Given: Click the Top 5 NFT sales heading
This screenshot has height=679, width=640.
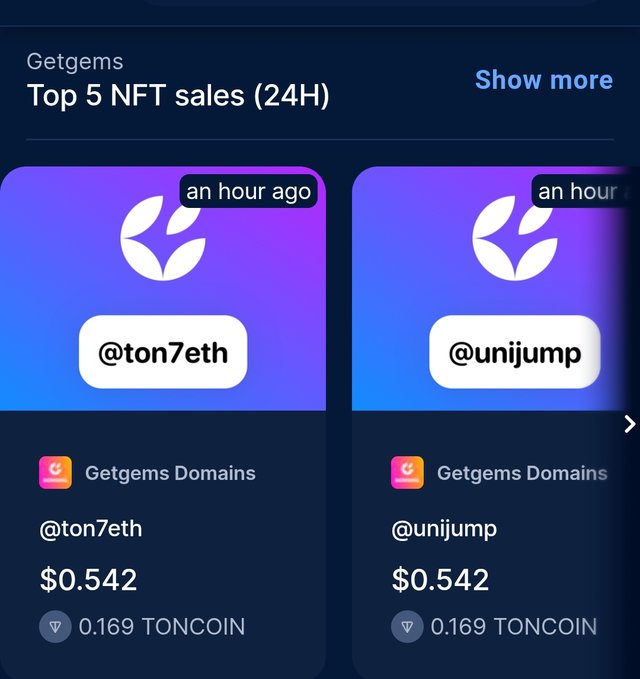Looking at the screenshot, I should (x=178, y=95).
